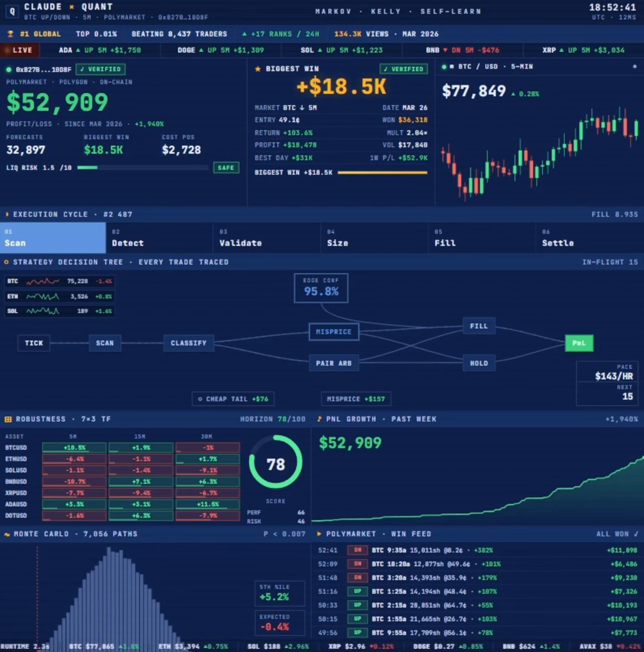Select the Detect step tab
644x652 pixels.
(160, 238)
